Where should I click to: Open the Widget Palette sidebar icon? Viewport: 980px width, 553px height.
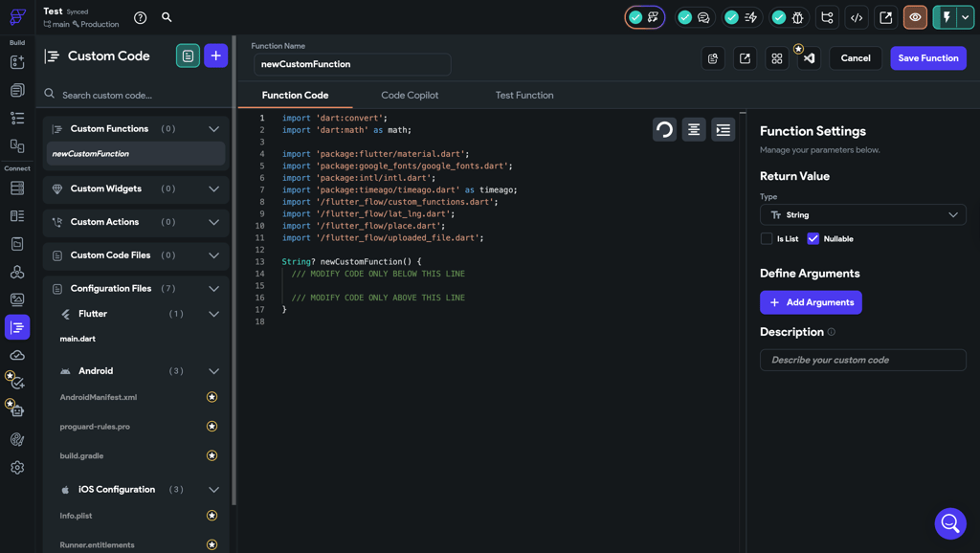(17, 62)
